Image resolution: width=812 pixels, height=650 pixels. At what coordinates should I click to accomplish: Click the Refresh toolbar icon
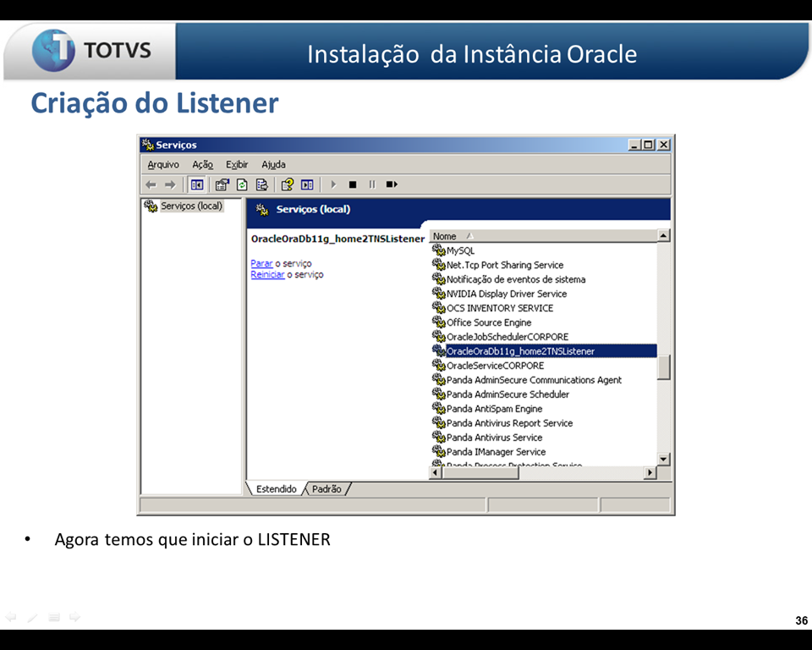tap(242, 185)
